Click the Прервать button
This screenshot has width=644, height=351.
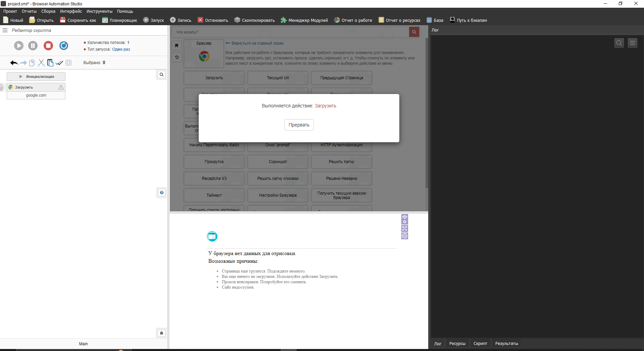pyautogui.click(x=299, y=125)
